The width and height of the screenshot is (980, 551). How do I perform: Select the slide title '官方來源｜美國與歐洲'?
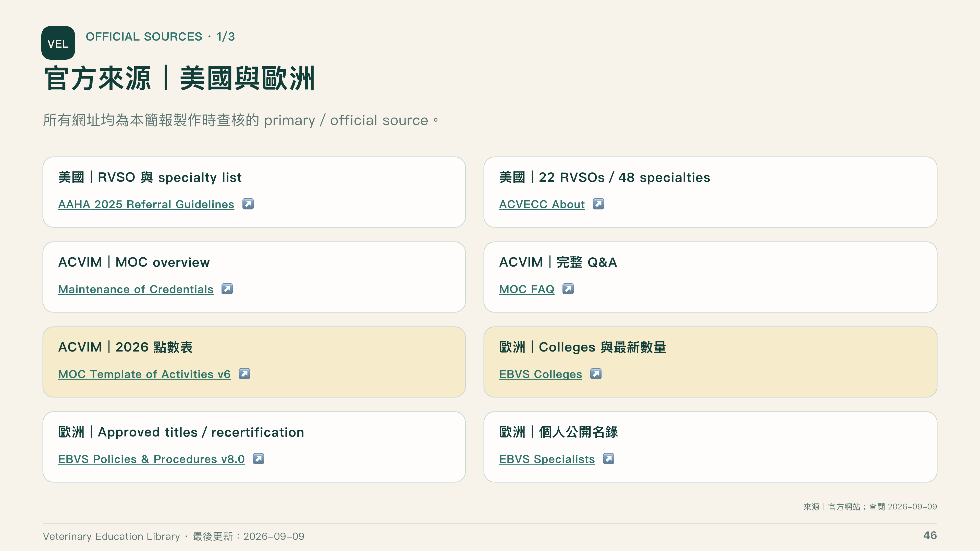[180, 78]
